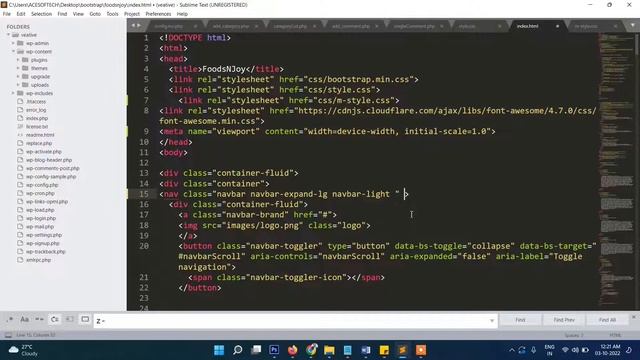The height and width of the screenshot is (360, 640).
Task: Open the Edit menu
Action: 21,14
